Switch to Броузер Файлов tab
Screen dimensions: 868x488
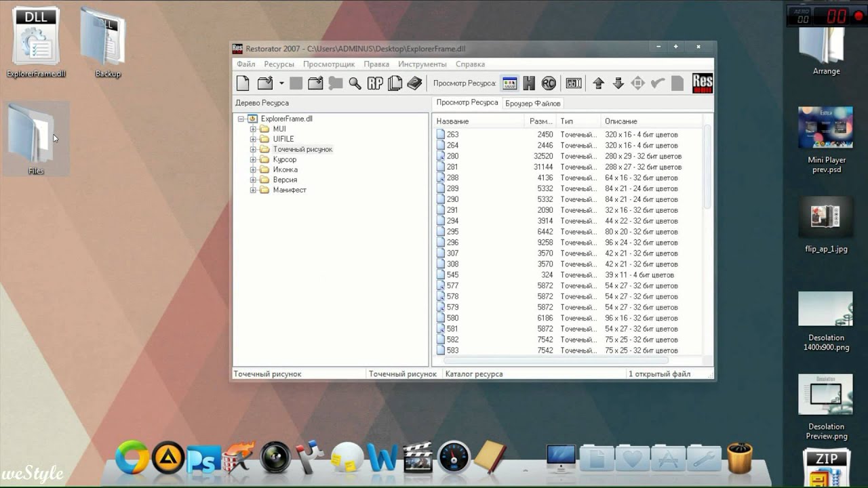[x=532, y=103]
